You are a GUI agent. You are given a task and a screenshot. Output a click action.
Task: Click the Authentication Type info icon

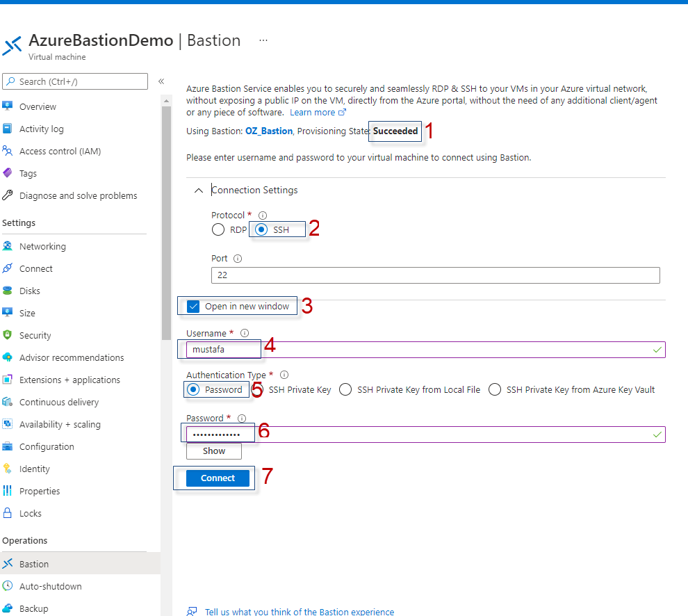[x=284, y=375]
